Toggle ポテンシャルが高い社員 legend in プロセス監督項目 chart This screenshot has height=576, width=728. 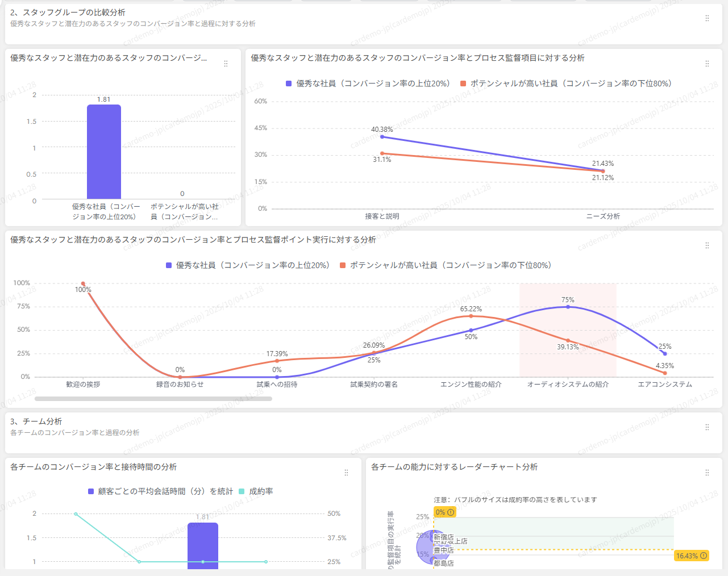point(566,84)
